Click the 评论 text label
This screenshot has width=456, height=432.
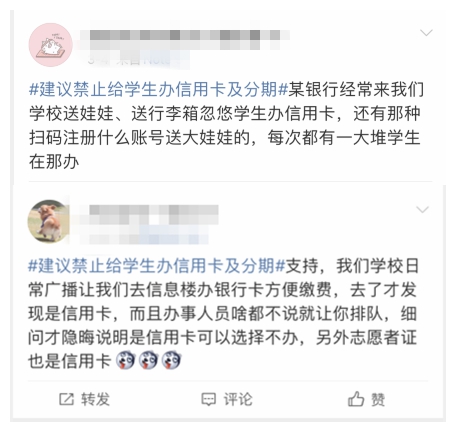[x=238, y=399]
